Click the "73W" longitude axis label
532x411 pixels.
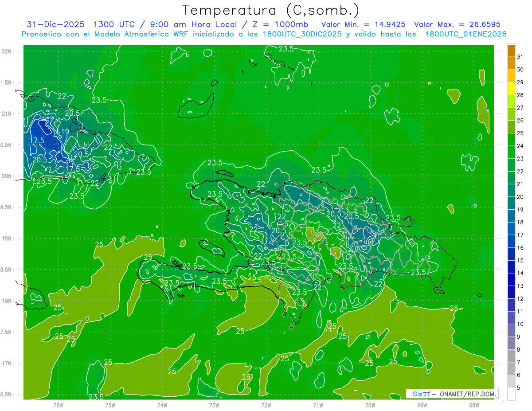click(x=214, y=405)
